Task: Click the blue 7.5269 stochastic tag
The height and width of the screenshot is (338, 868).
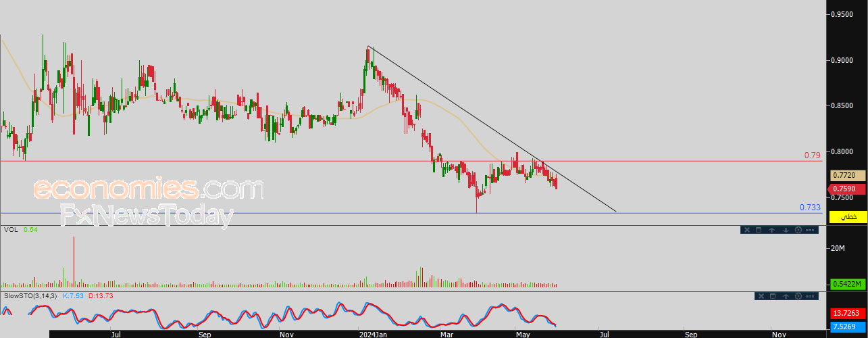Action: [848, 329]
